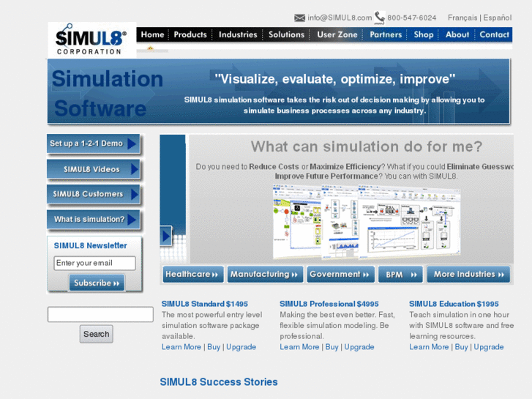
Task: Switch site language to Español
Action: coord(498,18)
